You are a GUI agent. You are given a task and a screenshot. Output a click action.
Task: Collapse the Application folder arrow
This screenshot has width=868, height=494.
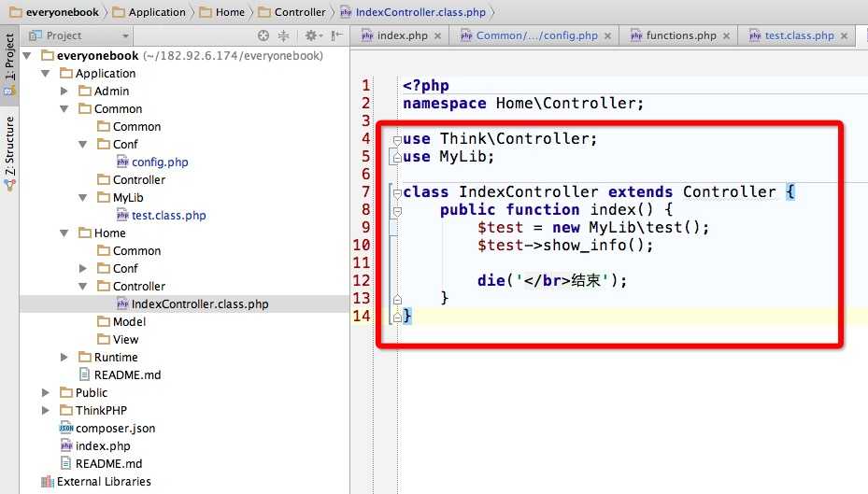tap(46, 73)
